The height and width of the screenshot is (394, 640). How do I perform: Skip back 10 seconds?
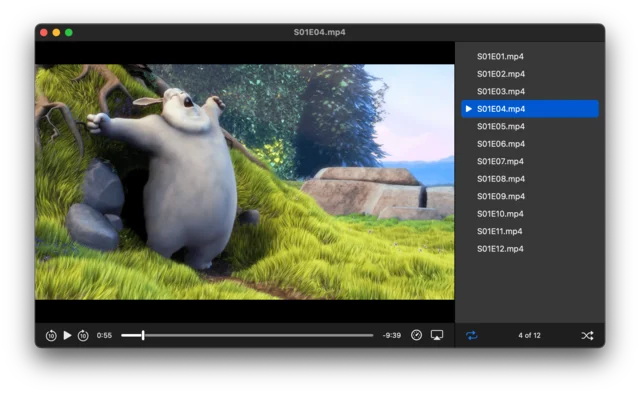(x=51, y=336)
